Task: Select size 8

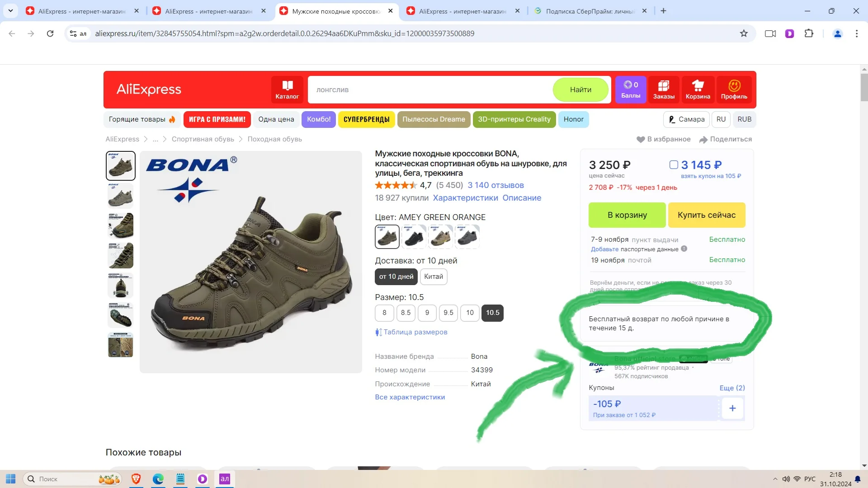Action: [x=384, y=313]
